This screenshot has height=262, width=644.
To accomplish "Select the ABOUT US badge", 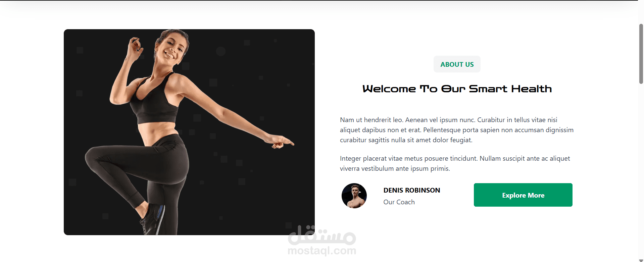I will tap(457, 64).
